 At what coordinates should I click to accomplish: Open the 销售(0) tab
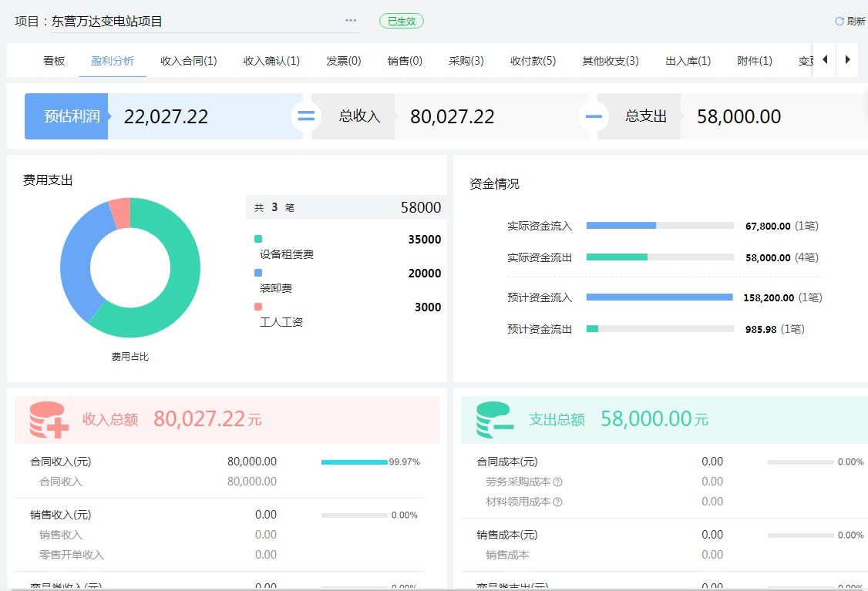(405, 61)
